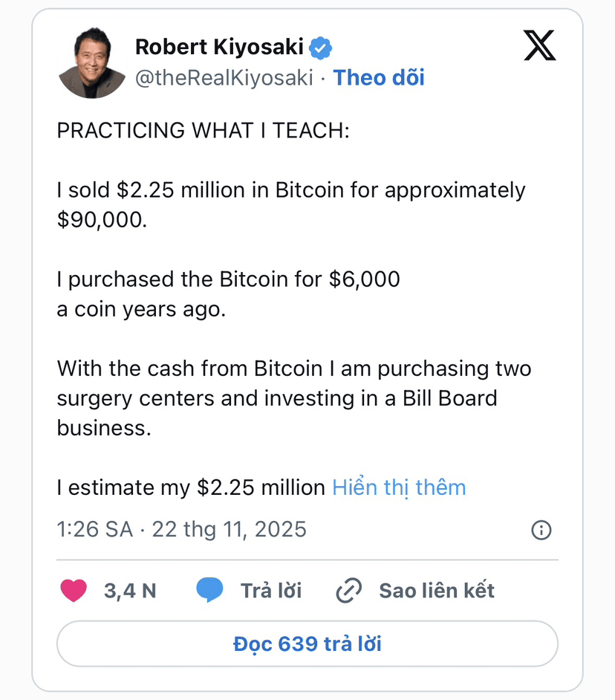Click the Robert Kiyosaki display name

[219, 48]
